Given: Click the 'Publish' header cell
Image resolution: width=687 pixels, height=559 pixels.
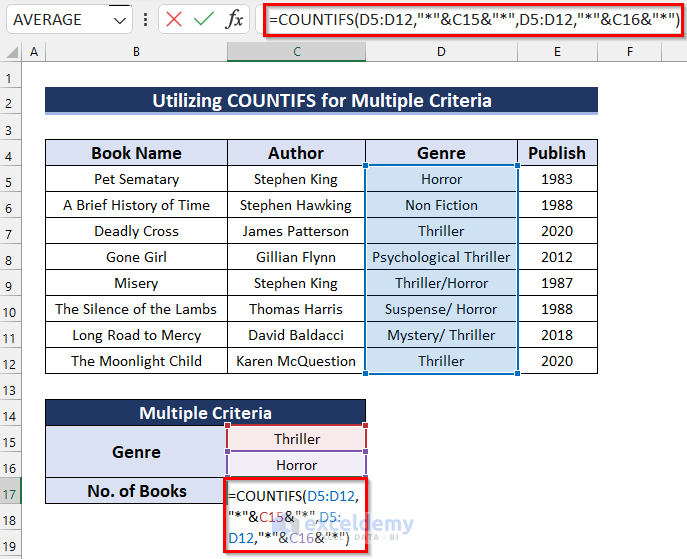Looking at the screenshot, I should click(557, 153).
